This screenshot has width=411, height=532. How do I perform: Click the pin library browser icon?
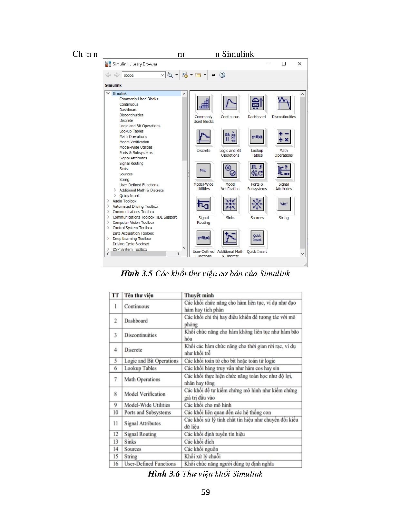pyautogui.click(x=213, y=75)
